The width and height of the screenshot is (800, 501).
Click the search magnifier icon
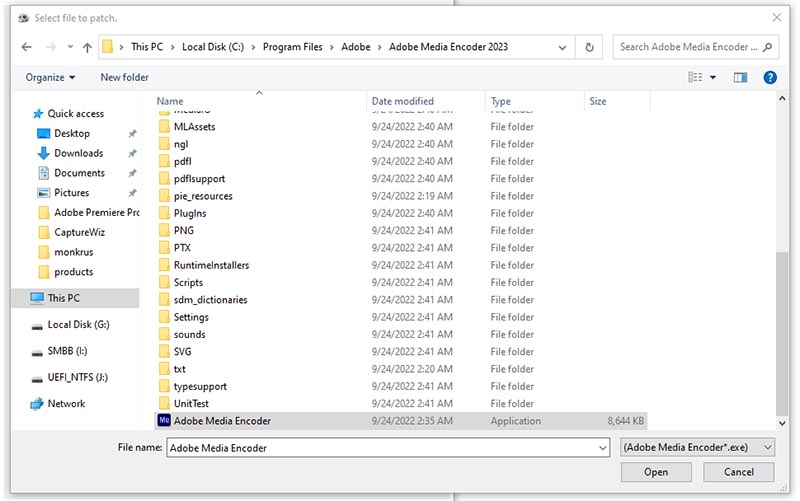[767, 47]
